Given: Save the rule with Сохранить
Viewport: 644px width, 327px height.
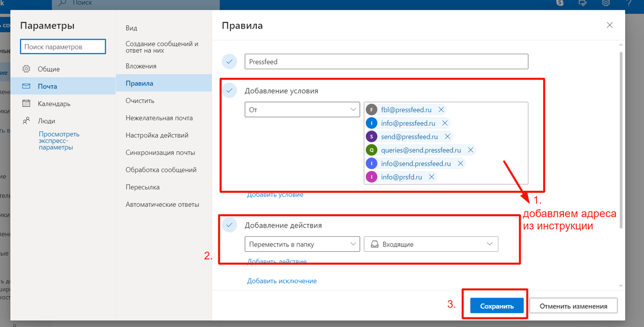Looking at the screenshot, I should click(x=497, y=306).
